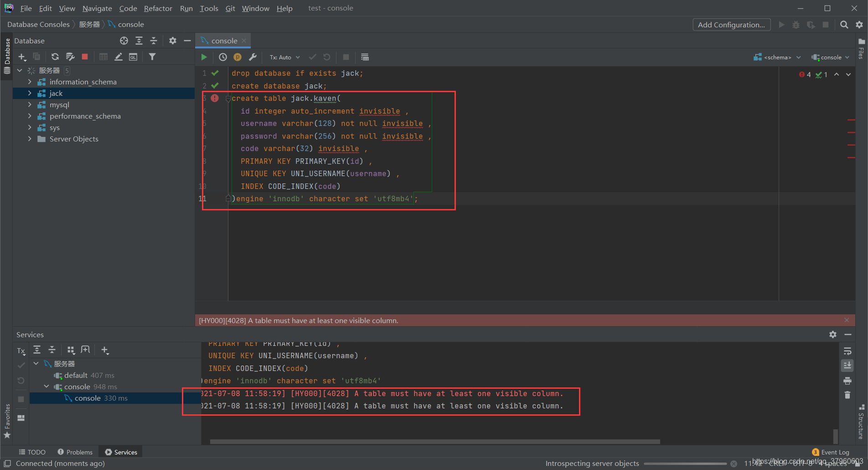The height and width of the screenshot is (470, 868).
Task: Expand the performance_schema node
Action: point(30,116)
